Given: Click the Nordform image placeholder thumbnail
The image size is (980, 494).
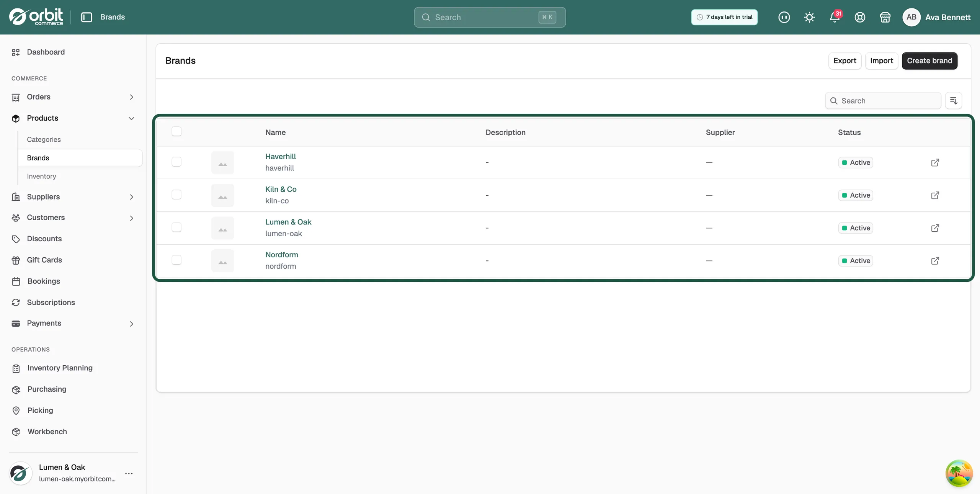Looking at the screenshot, I should [223, 261].
